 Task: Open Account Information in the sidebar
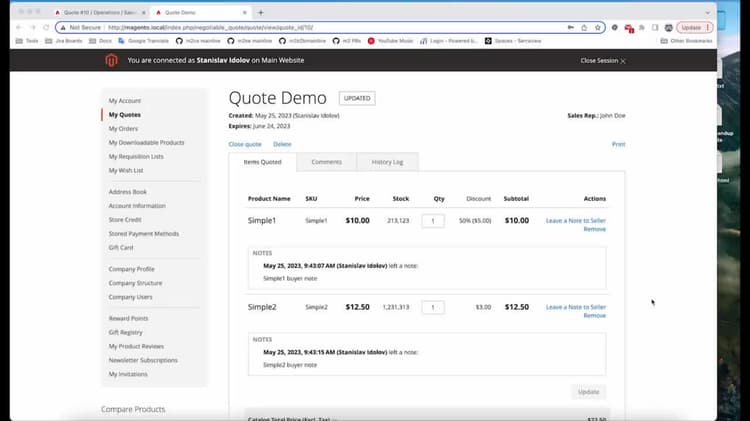click(137, 206)
